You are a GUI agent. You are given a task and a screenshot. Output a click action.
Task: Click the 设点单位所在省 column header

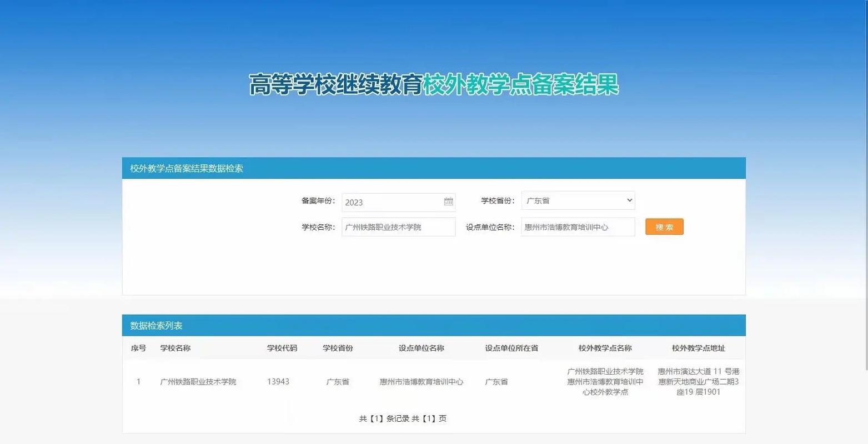point(511,348)
